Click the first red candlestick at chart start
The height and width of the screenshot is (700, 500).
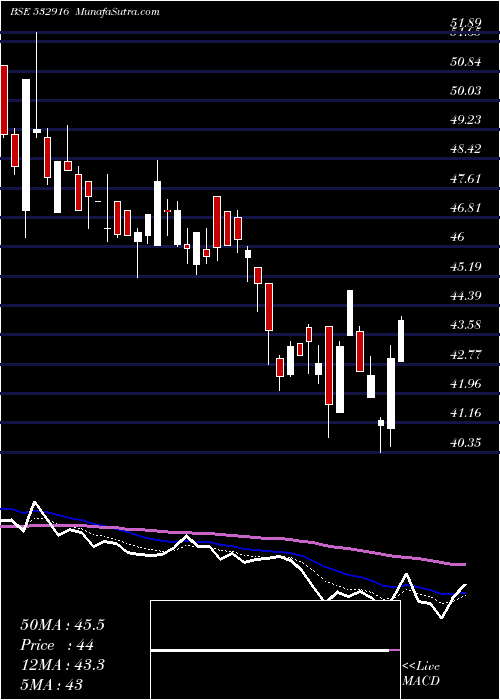(x=4, y=100)
